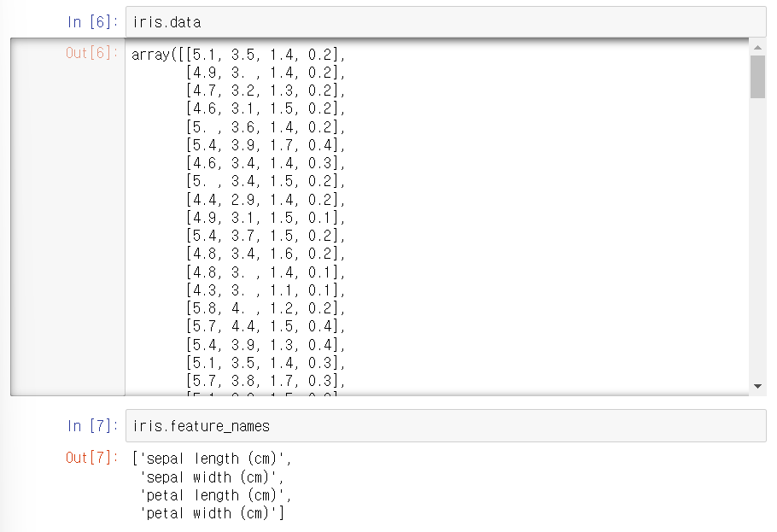
Task: Click the iris.feature_names code input cell
Action: pyautogui.click(x=446, y=426)
